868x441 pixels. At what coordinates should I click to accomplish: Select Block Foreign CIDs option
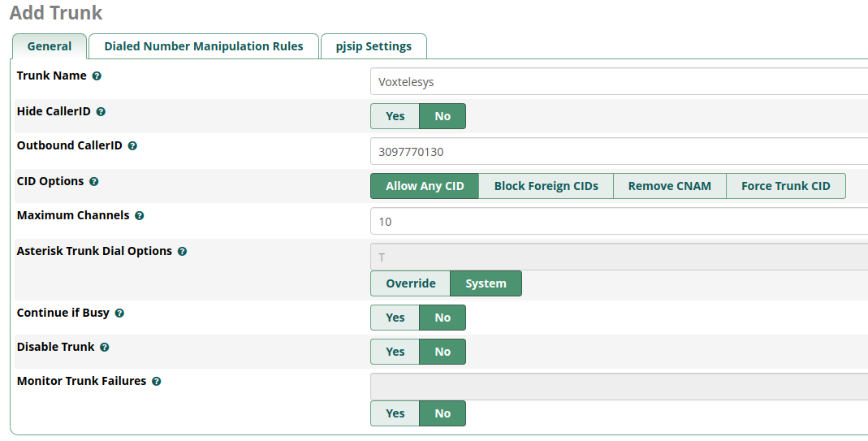546,186
